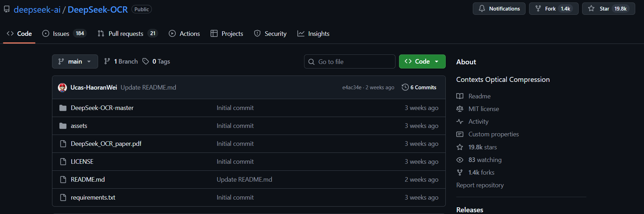Focus the Go to file search field

coord(349,61)
